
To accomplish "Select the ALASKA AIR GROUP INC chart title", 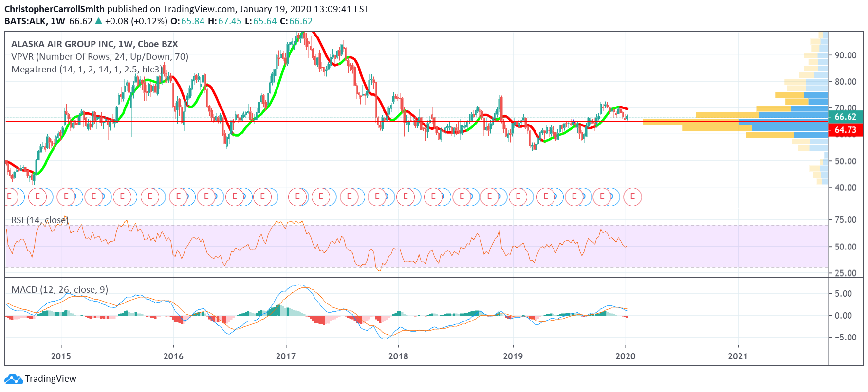I will (x=94, y=44).
